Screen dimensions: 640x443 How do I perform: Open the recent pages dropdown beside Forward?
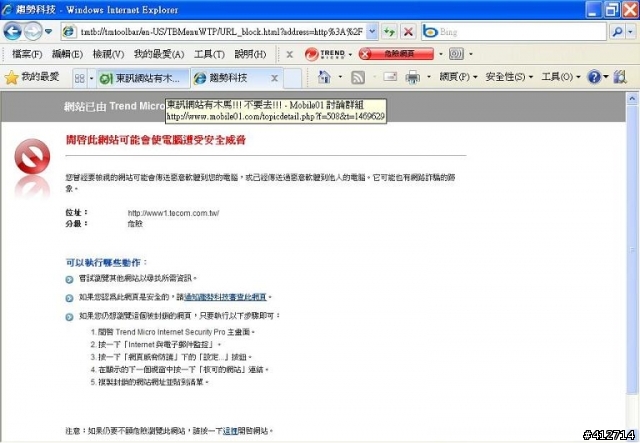(48, 31)
